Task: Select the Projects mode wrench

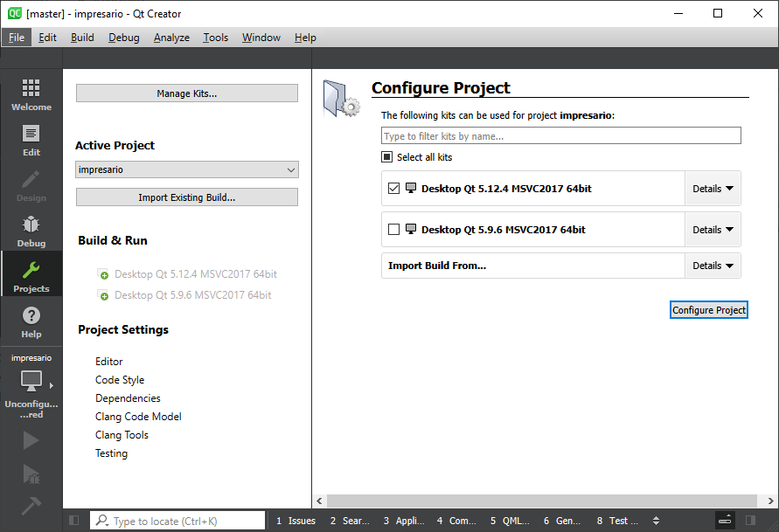Action: (31, 273)
